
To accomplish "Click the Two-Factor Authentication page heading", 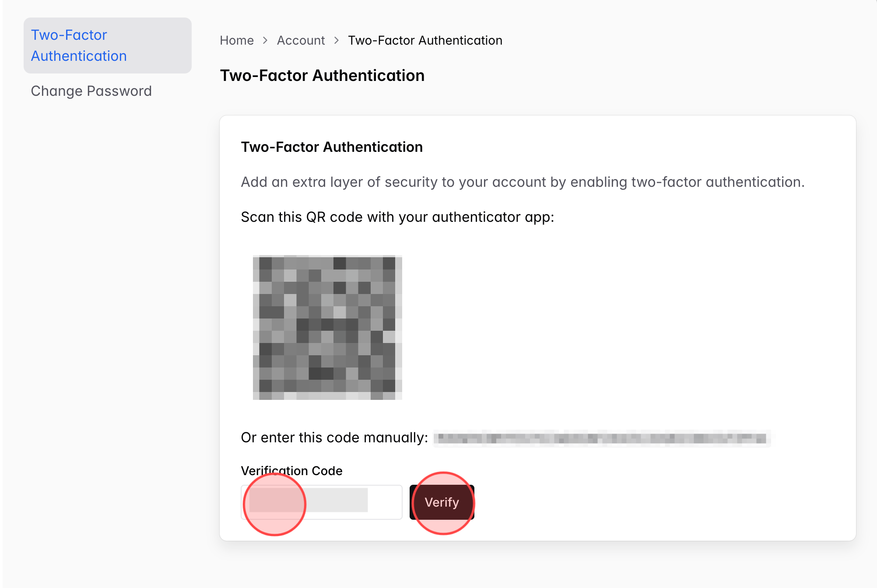I will coord(322,75).
